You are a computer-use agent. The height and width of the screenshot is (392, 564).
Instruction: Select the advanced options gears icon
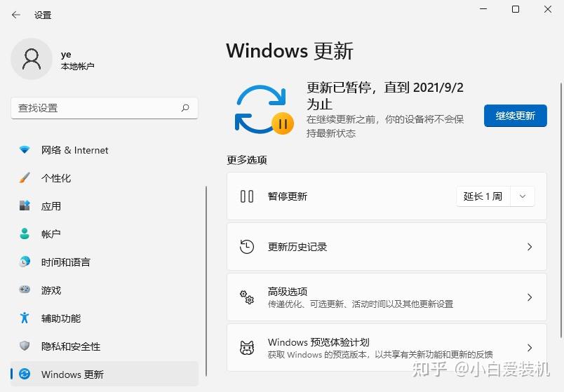(x=247, y=297)
